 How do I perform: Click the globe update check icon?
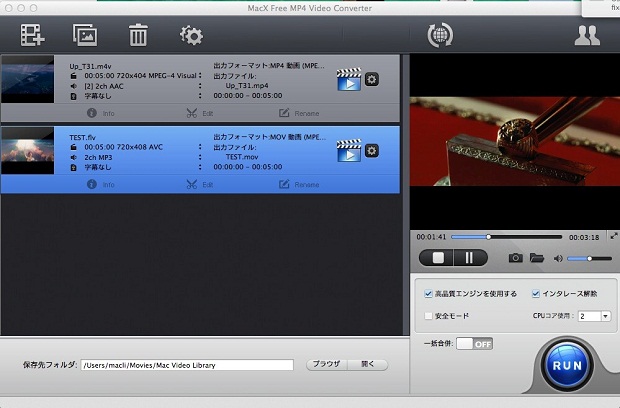pos(440,35)
